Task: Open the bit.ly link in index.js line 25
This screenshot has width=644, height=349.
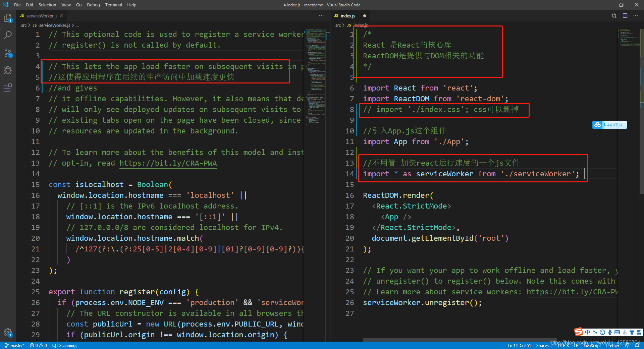Action: 572,292
